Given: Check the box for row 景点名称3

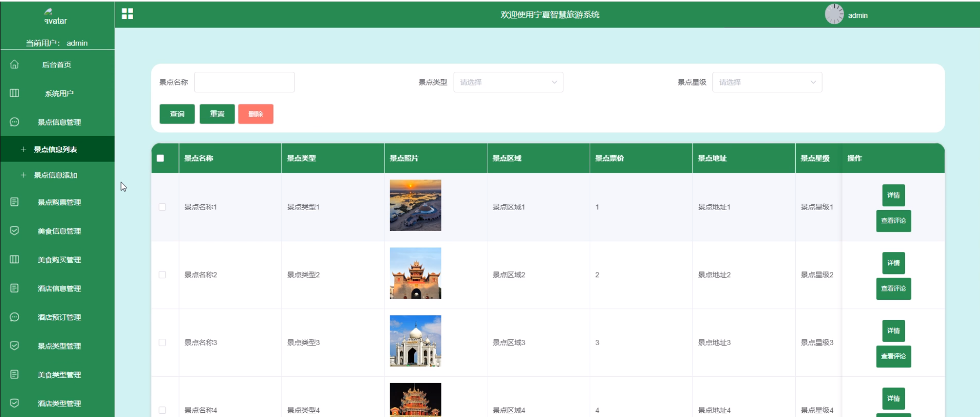Looking at the screenshot, I should [162, 343].
